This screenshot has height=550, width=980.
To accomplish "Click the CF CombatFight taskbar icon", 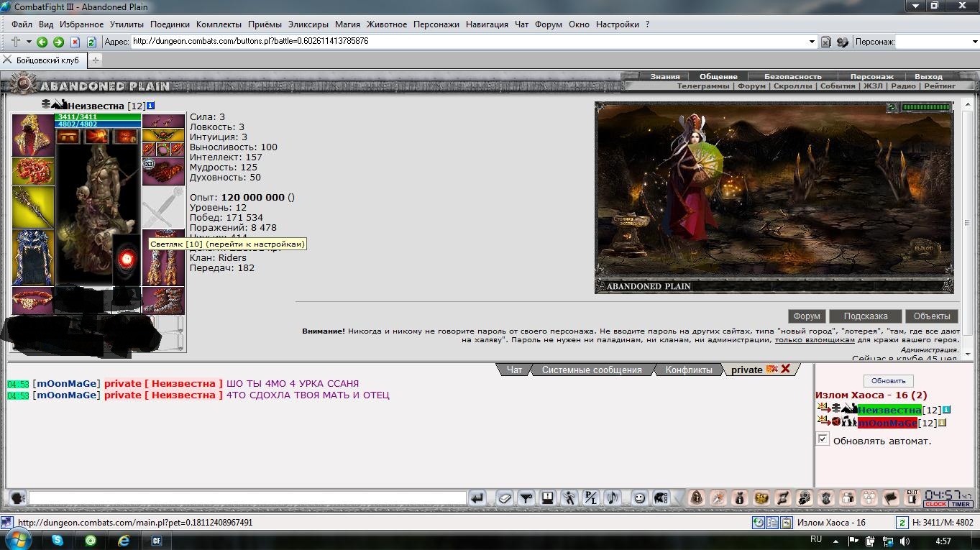I will pos(157,541).
